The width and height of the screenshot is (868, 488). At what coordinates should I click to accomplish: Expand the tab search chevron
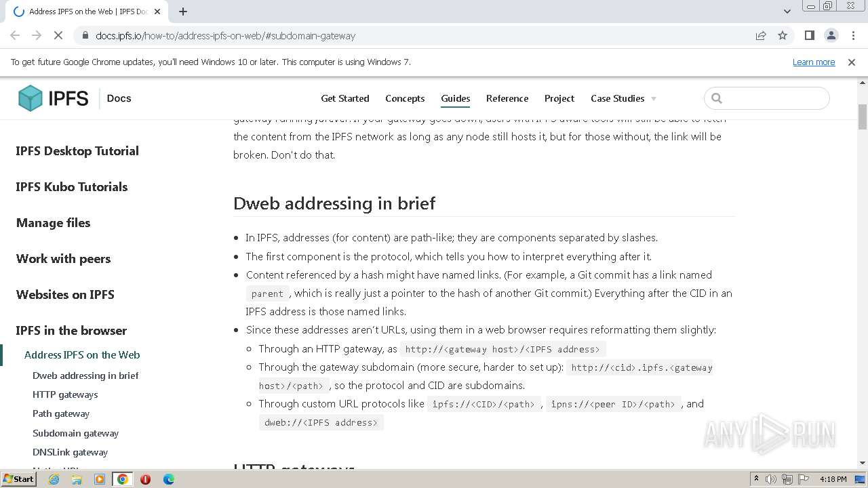pos(787,12)
